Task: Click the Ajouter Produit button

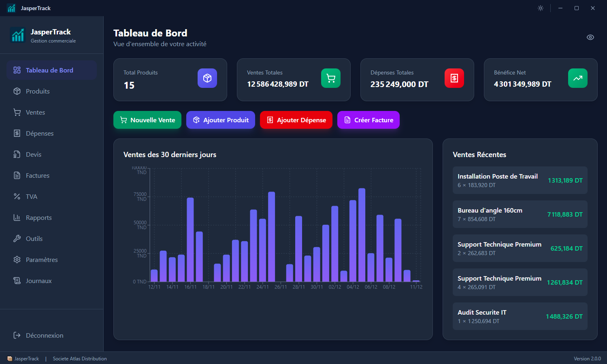Action: [221, 120]
